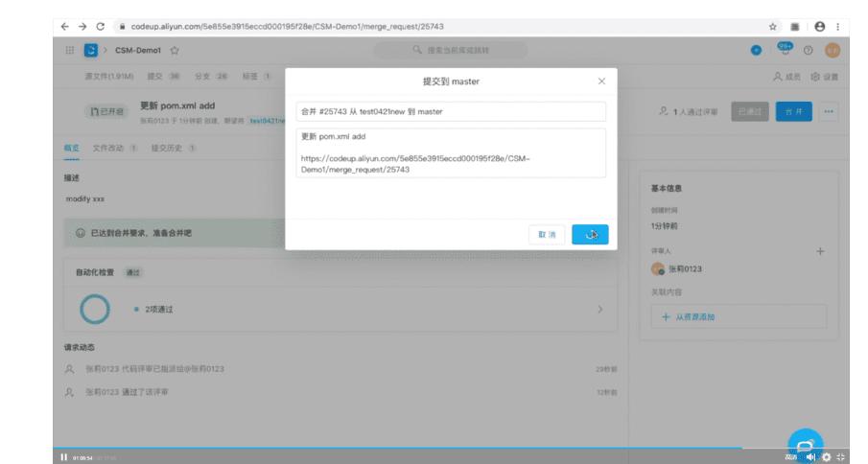Open the app grid launcher icon

(70, 50)
